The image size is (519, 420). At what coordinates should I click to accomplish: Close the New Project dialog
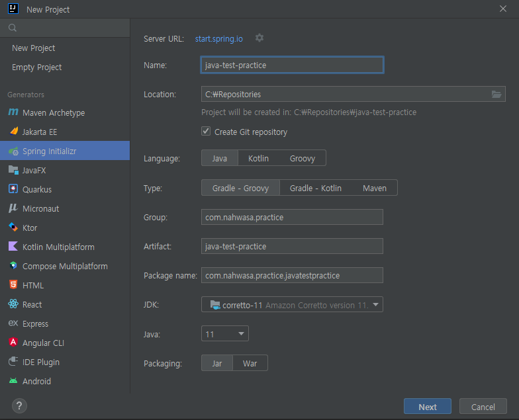click(503, 9)
